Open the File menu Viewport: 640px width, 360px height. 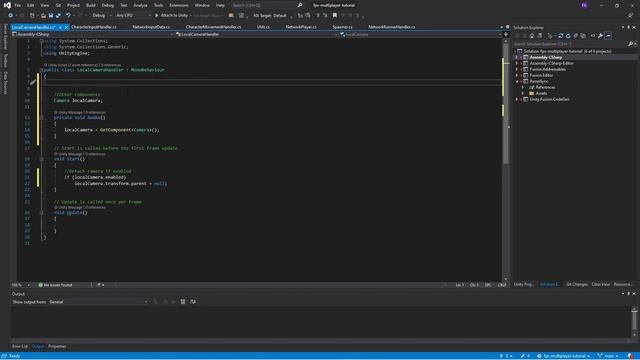[18, 5]
